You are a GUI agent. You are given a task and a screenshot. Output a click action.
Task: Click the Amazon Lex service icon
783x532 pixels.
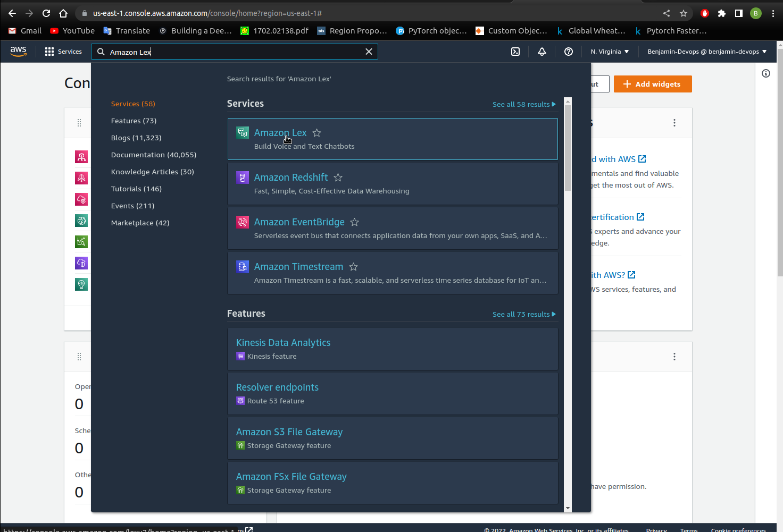(x=243, y=133)
